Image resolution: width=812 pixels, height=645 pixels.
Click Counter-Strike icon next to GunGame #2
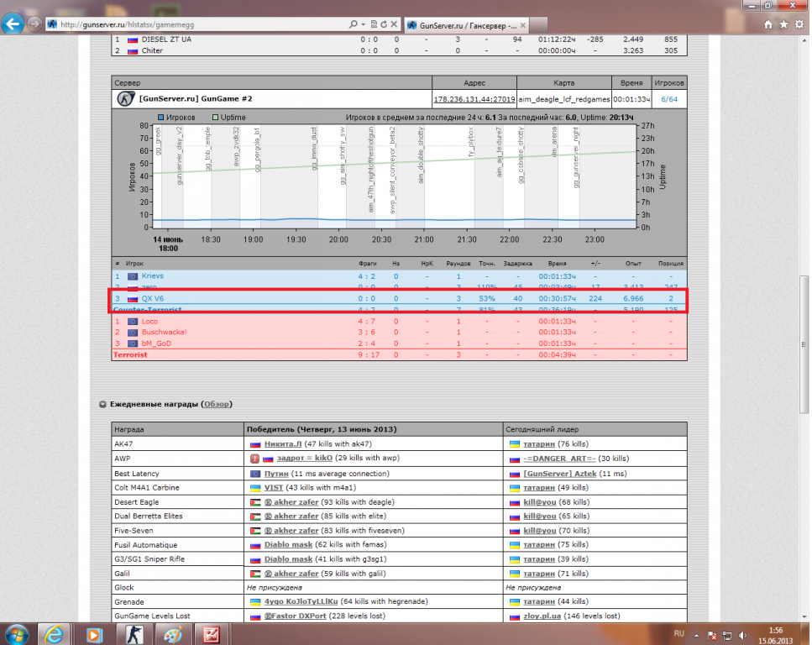[125, 98]
